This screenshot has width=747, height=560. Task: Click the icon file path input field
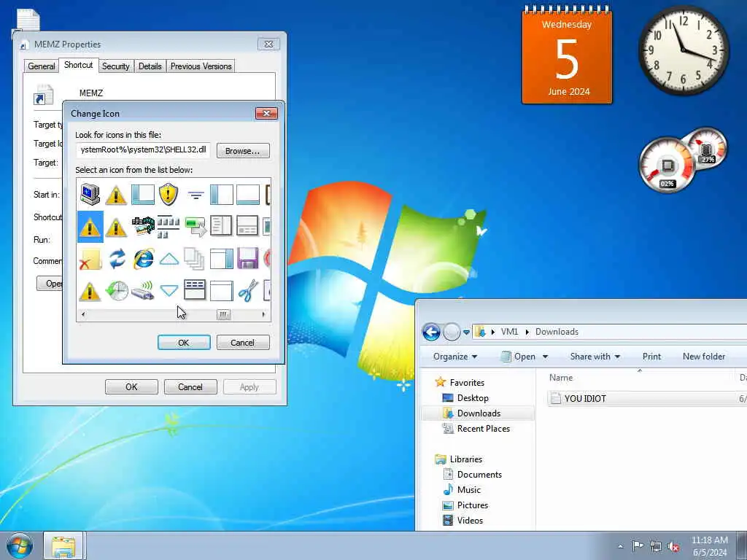coord(143,150)
